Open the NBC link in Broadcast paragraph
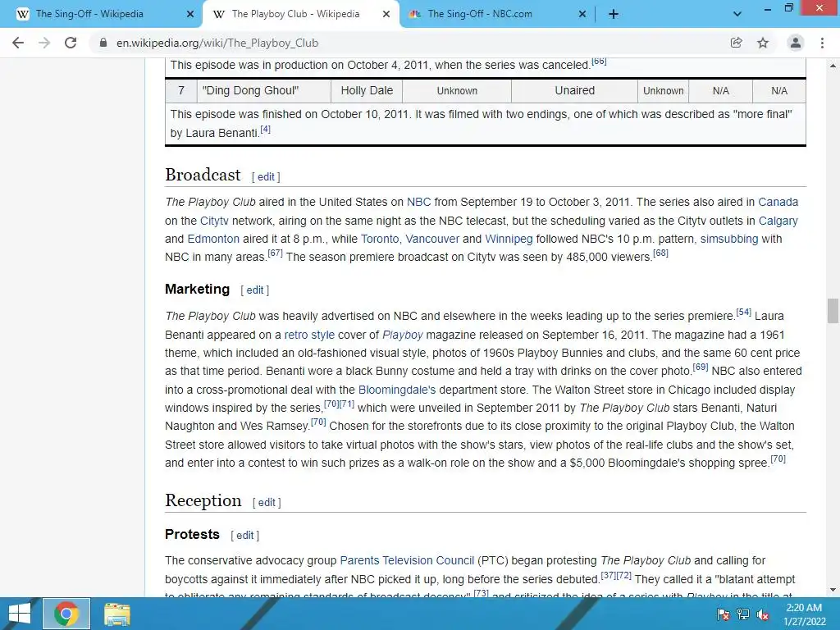Screen dimensions: 840x630 tap(419, 202)
